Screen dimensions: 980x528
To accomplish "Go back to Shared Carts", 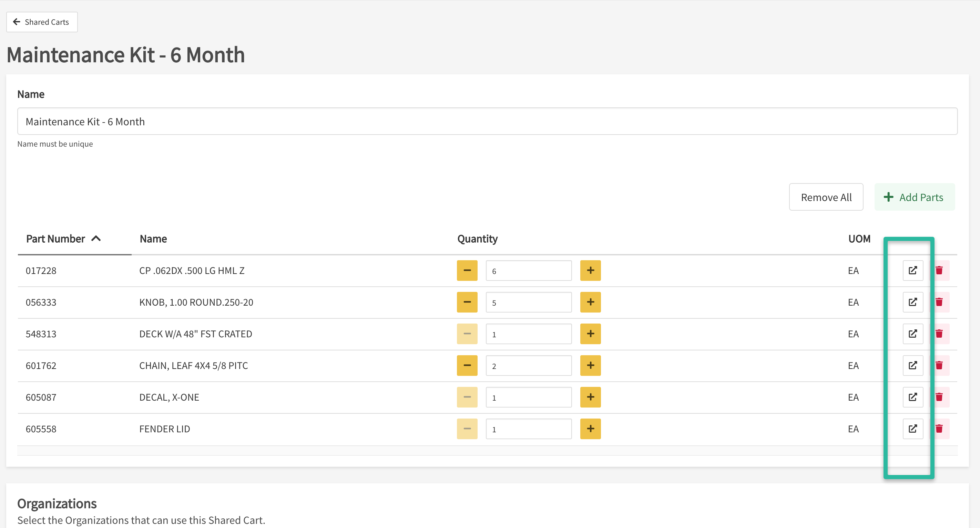I will [42, 22].
